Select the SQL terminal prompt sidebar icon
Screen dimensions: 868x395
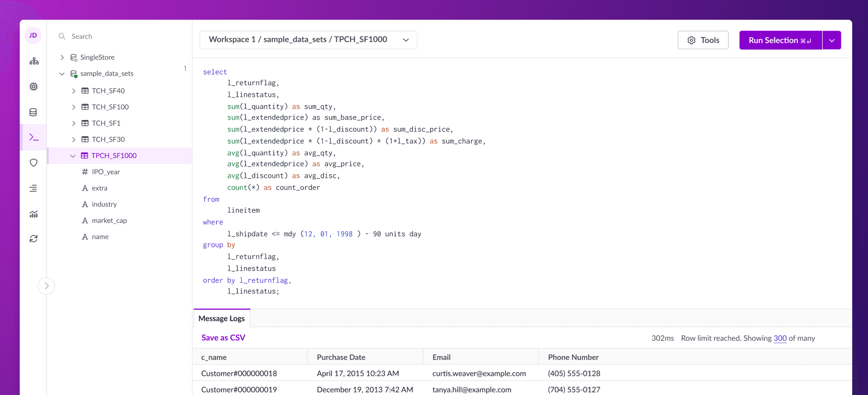click(x=34, y=137)
